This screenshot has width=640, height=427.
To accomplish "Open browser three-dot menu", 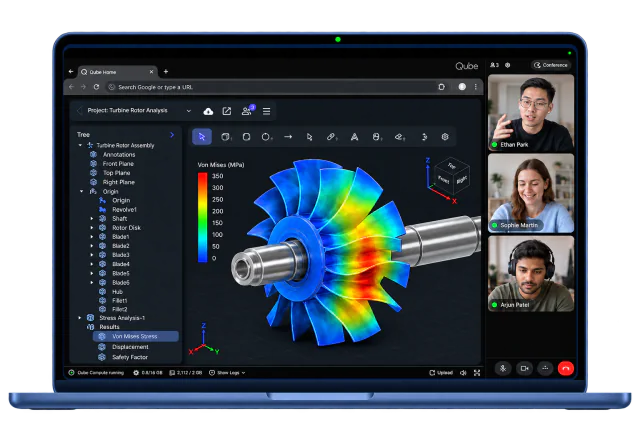I will [476, 87].
